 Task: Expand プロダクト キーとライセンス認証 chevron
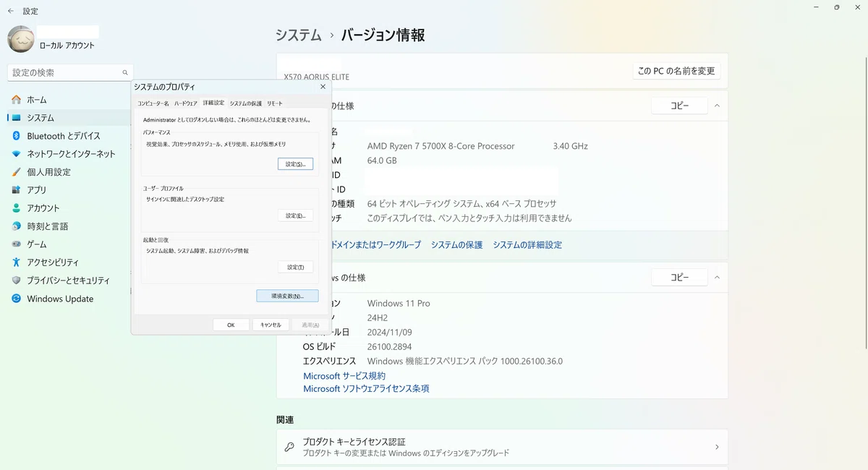tap(717, 447)
